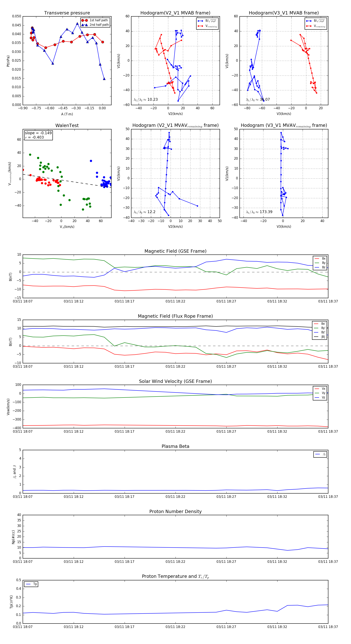
Task: Click "03/11 18:17" tick under Solar Wind Velocity plot
Action: 124,431
